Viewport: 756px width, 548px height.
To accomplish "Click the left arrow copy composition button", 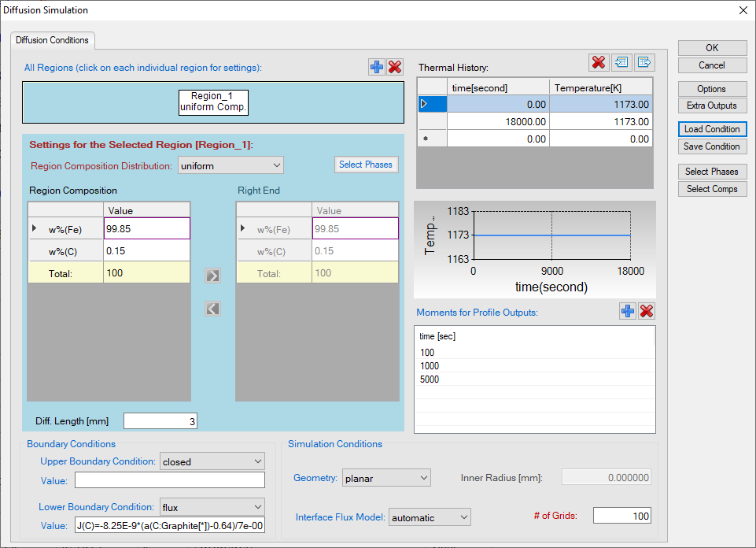I will coord(213,309).
